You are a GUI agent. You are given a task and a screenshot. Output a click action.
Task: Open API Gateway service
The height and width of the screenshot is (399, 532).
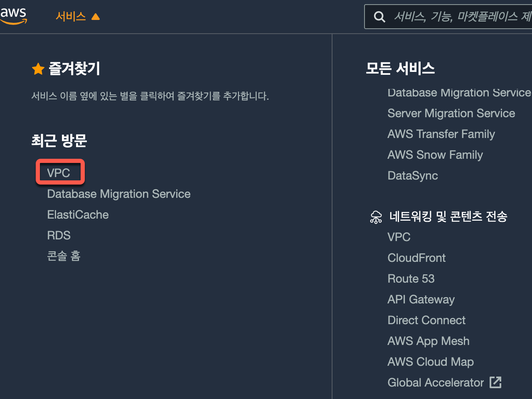point(421,299)
